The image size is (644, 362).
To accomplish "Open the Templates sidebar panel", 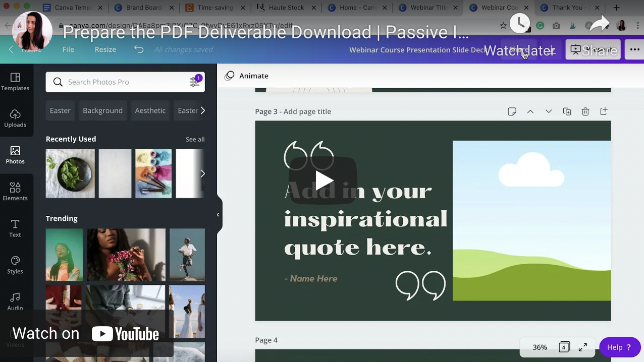I will click(x=15, y=82).
